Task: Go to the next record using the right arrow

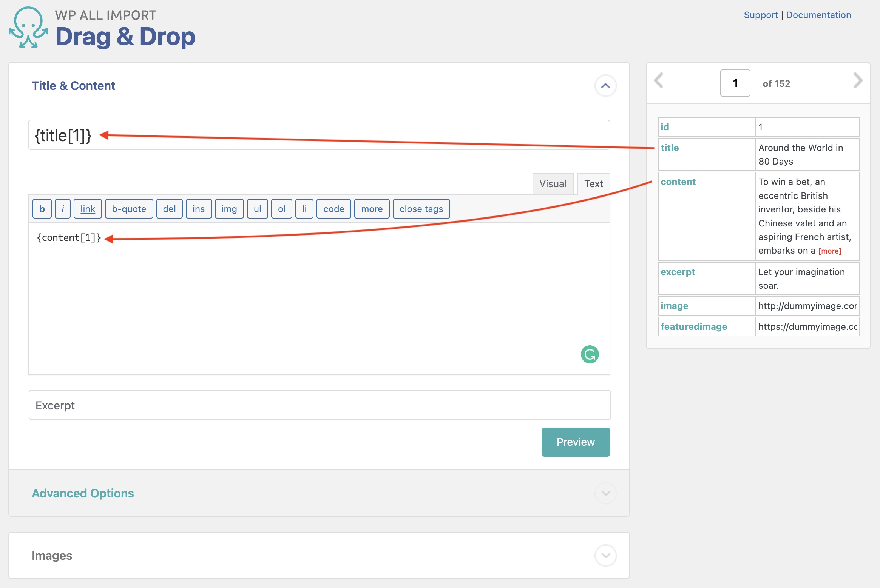Action: click(858, 80)
